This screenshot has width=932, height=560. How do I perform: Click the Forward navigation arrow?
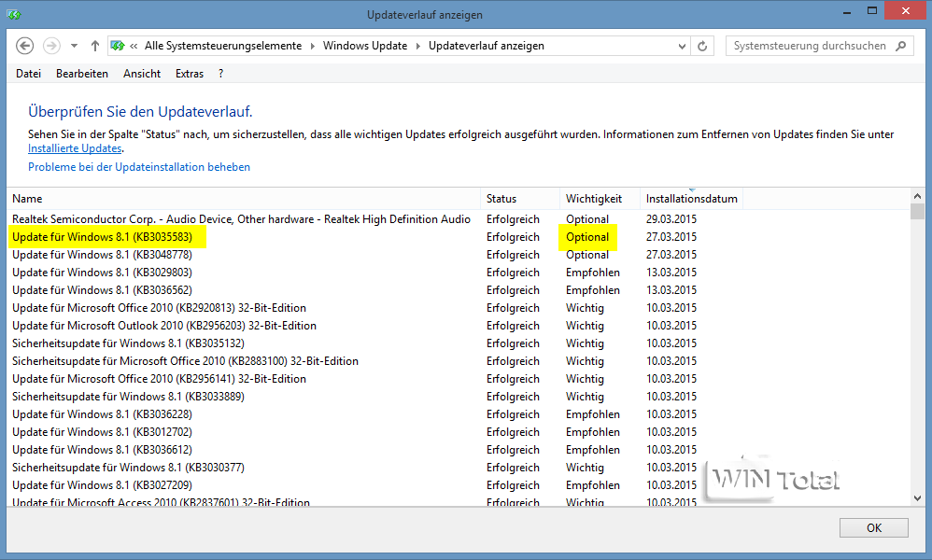51,46
